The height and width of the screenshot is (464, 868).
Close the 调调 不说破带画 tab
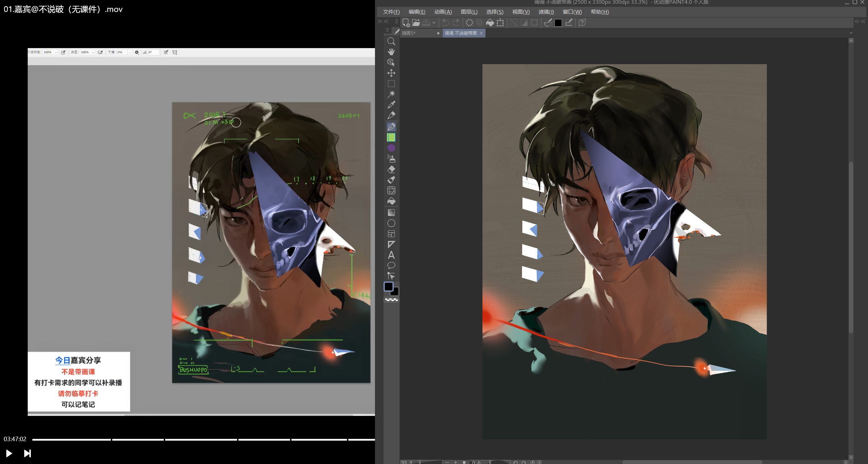[481, 33]
